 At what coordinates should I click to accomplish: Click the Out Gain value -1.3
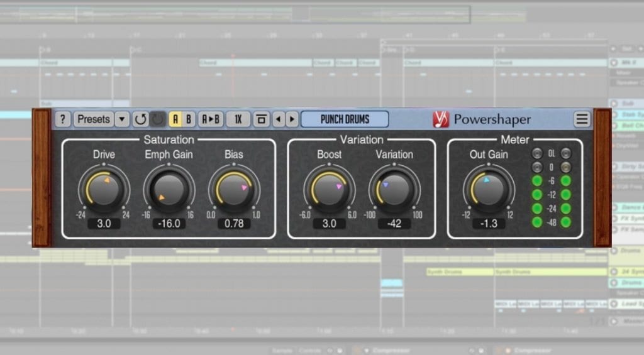pyautogui.click(x=489, y=224)
